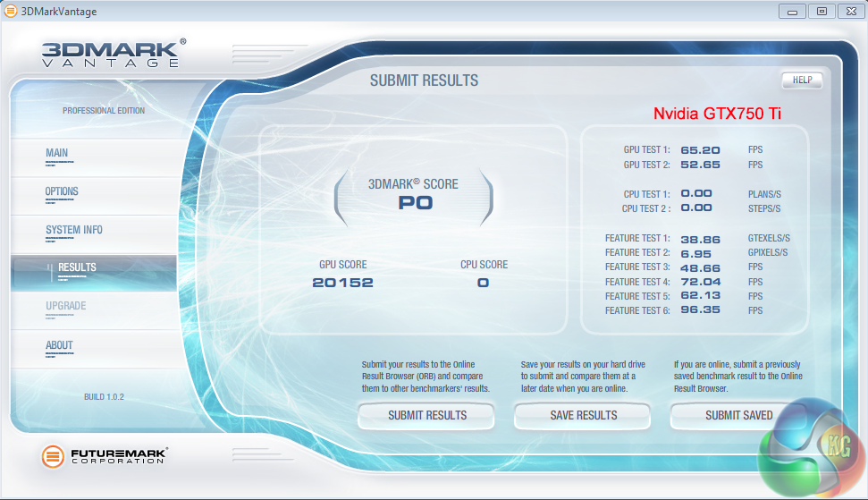This screenshot has height=500, width=868.
Task: Click Feature Test 2 value 6.95
Action: coord(695,254)
